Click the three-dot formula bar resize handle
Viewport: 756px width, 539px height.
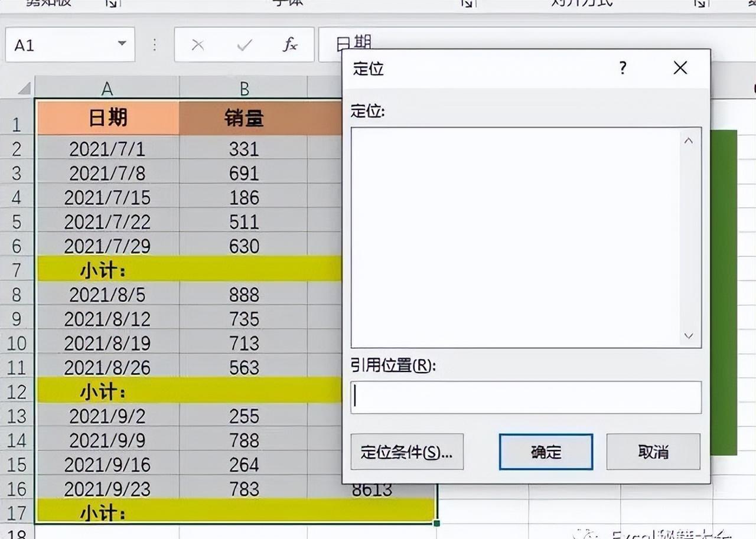[x=155, y=45]
